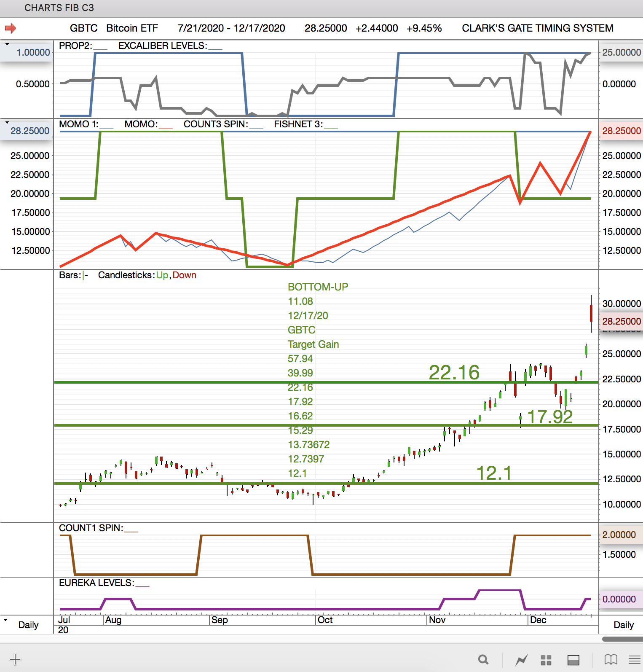Click the Dec marker on time axis
This screenshot has height=672, width=643.
click(x=538, y=620)
